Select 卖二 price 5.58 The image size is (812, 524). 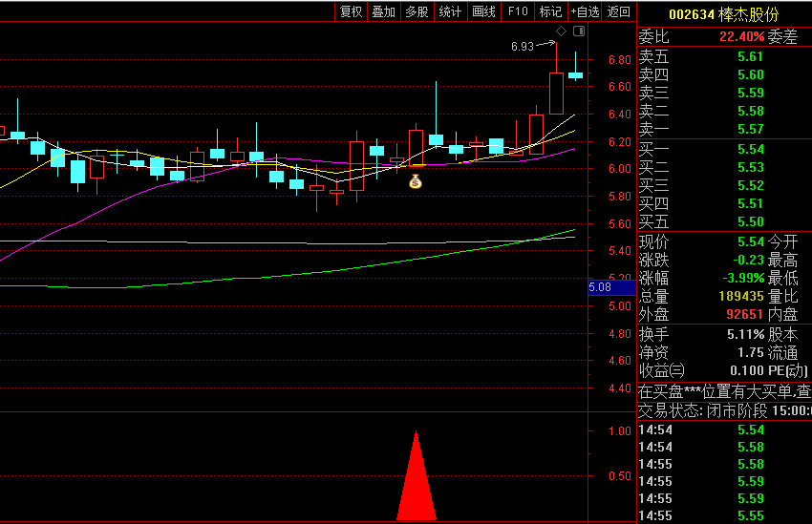point(750,111)
